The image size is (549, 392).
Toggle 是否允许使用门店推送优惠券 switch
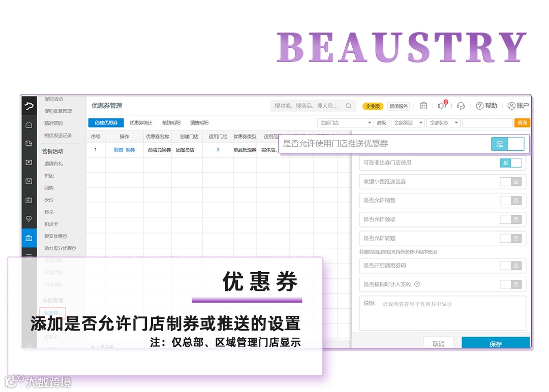pyautogui.click(x=508, y=144)
